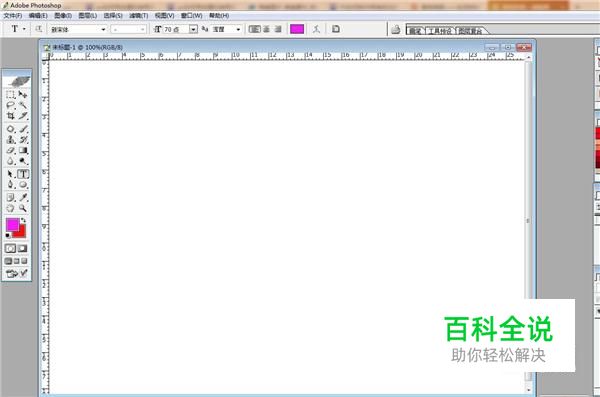Open the 画笔 tab in palette well
Image resolution: width=600 pixels, height=397 pixels.
click(415, 31)
